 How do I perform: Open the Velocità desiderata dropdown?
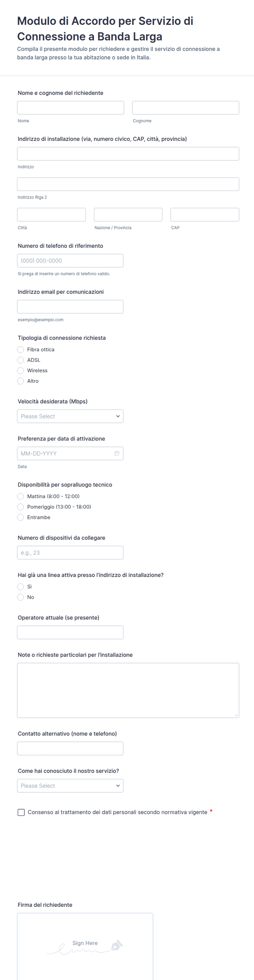[70, 416]
